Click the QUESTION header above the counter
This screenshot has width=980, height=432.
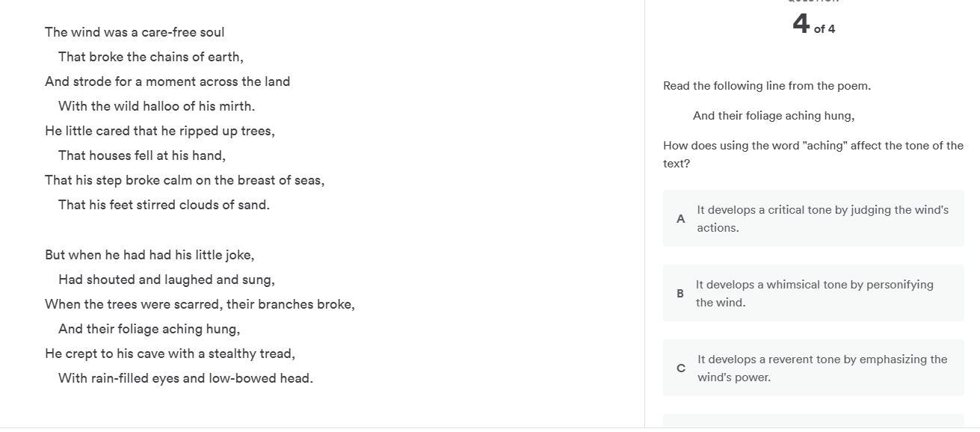812,2
